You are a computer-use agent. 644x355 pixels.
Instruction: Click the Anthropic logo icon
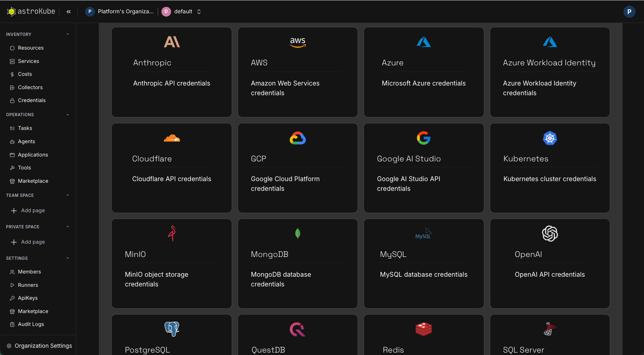[x=172, y=42]
